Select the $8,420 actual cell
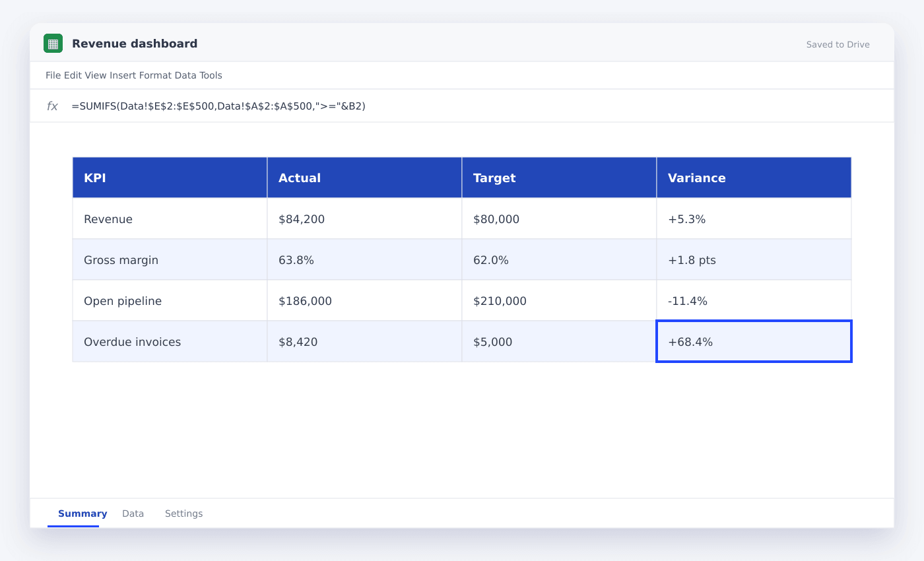Image resolution: width=924 pixels, height=561 pixels. click(x=364, y=341)
